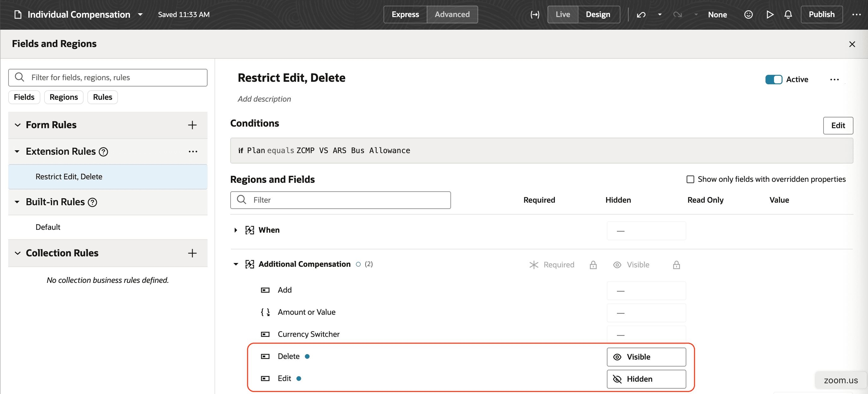Viewport: 868px width, 394px height.
Task: Select the Regions filter tab
Action: click(x=64, y=97)
